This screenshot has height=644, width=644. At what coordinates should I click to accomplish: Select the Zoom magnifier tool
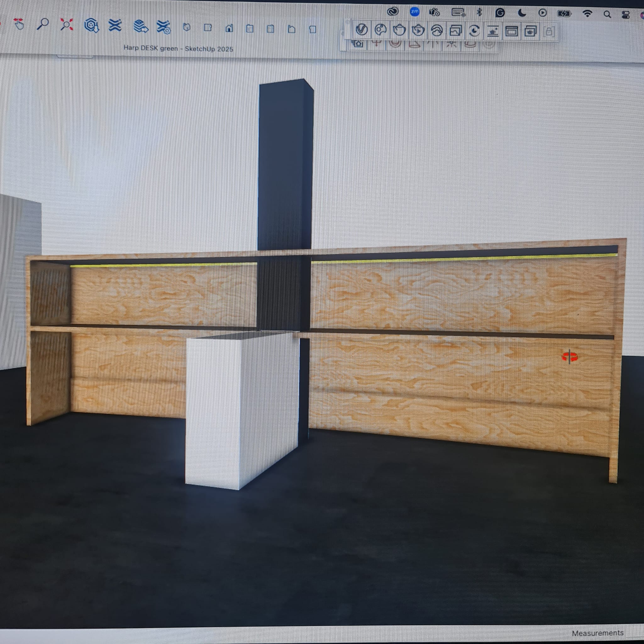(42, 24)
